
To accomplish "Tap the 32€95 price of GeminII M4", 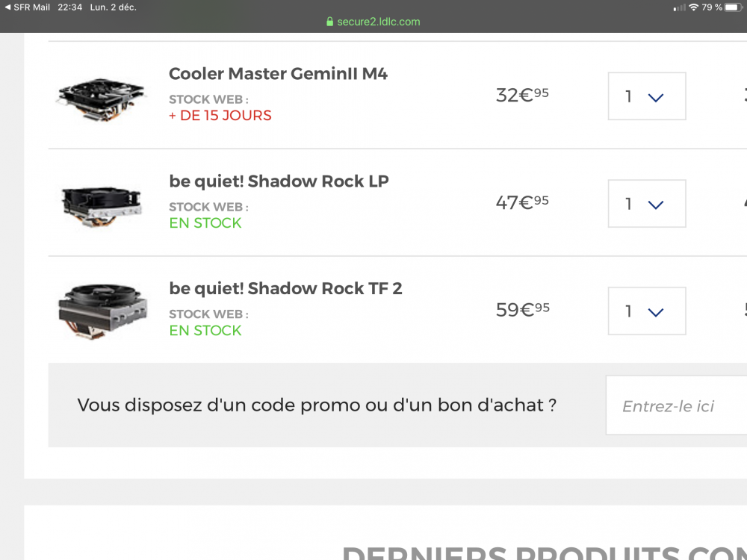I will [x=521, y=95].
